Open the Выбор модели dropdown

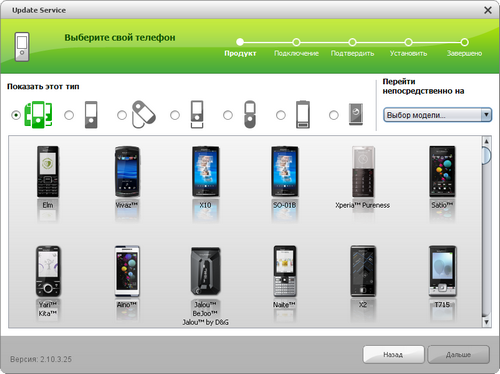click(437, 115)
